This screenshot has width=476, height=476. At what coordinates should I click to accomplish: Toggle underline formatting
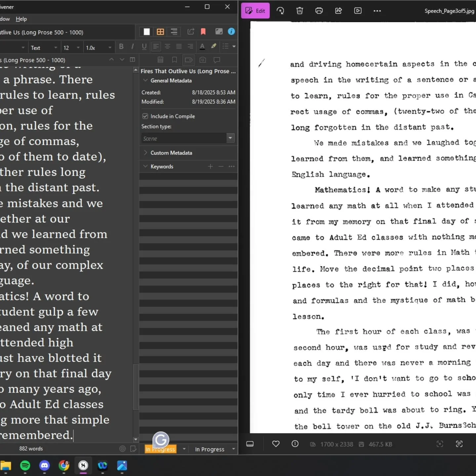[x=144, y=47]
